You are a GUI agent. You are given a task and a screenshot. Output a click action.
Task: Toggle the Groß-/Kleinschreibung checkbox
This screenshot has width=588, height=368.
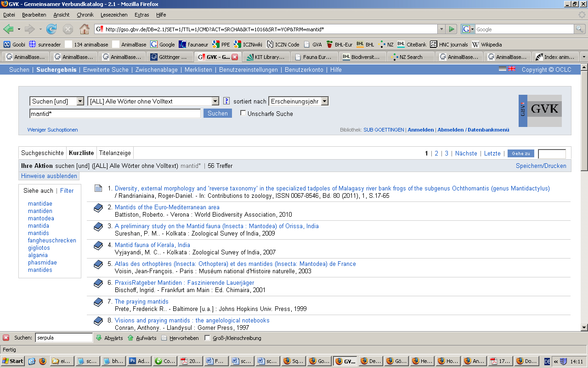click(207, 338)
